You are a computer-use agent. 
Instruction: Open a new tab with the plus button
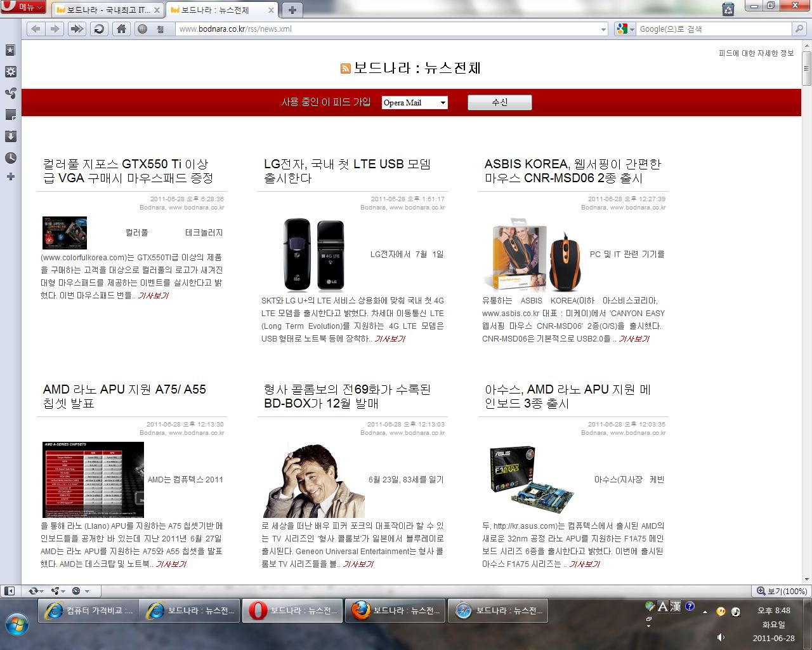292,10
